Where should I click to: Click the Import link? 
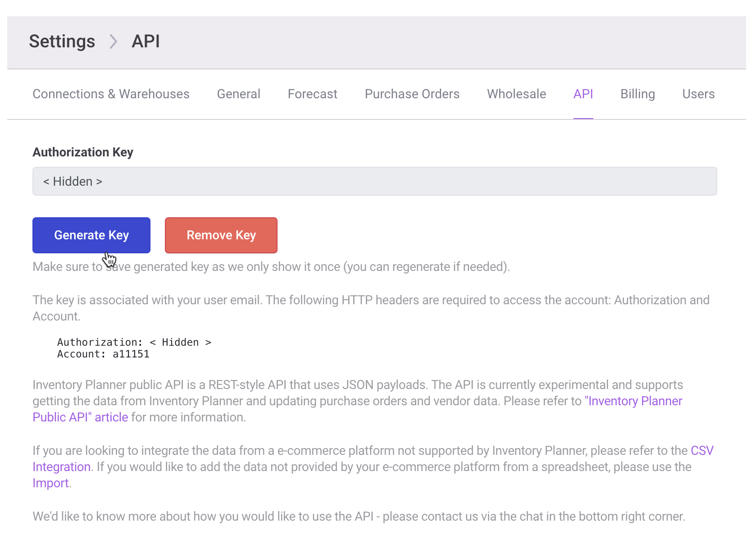pos(50,483)
